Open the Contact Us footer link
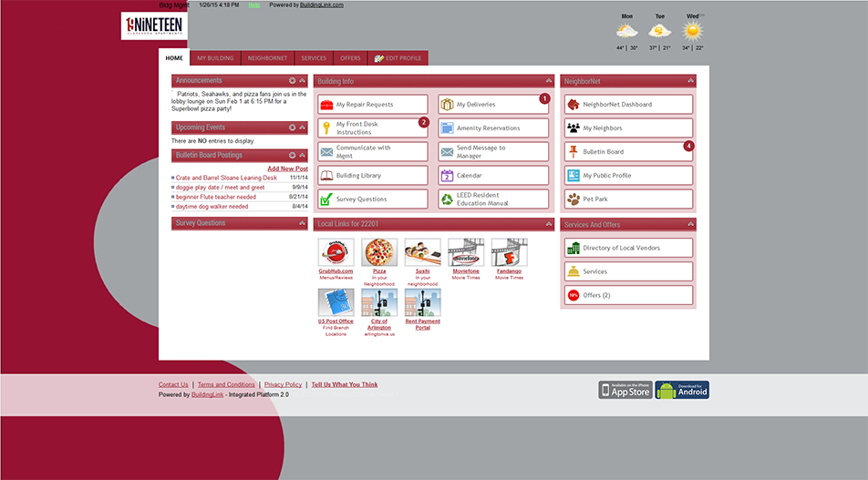Viewport: 868px width, 480px height. click(173, 384)
